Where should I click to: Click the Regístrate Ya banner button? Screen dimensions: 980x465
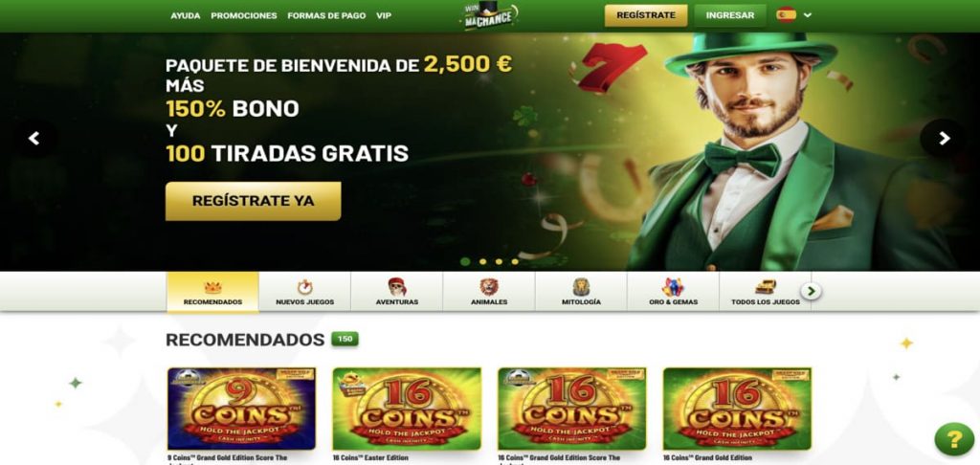click(x=253, y=201)
